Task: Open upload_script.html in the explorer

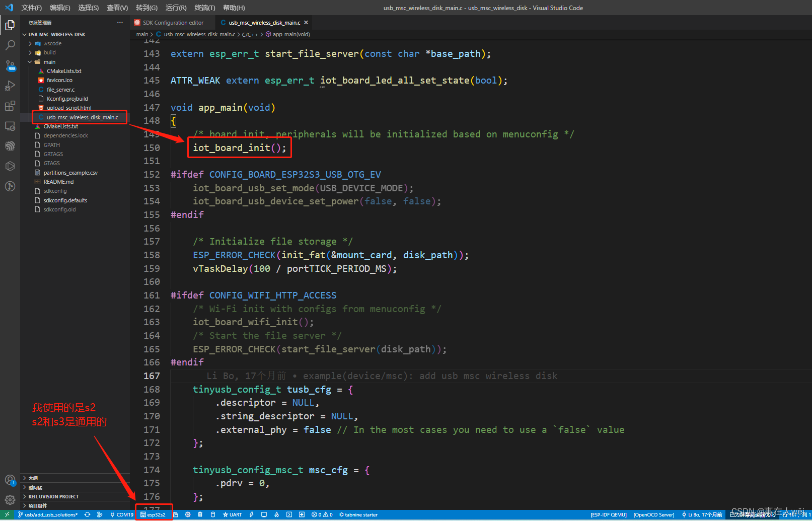Action: 75,108
